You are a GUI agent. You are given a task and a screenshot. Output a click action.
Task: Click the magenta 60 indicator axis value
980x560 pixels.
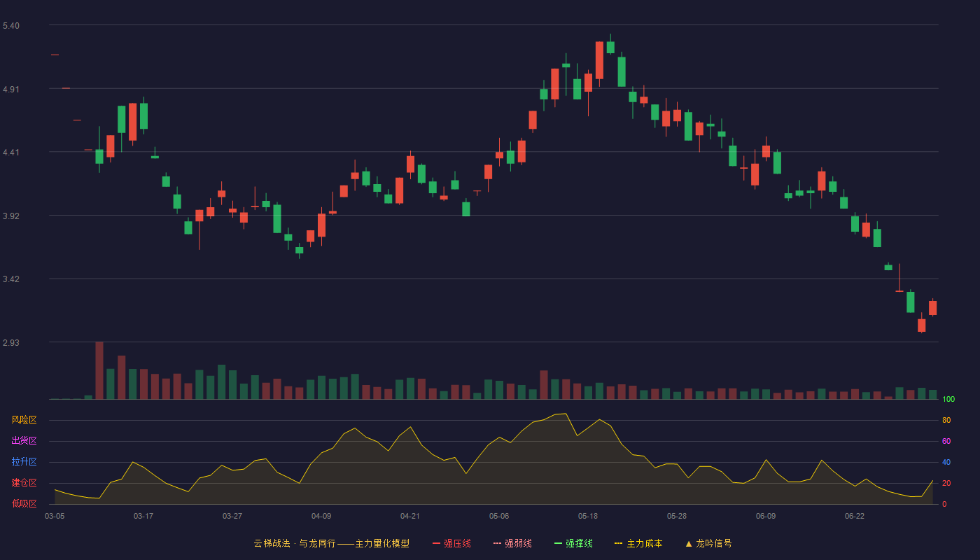coord(946,442)
